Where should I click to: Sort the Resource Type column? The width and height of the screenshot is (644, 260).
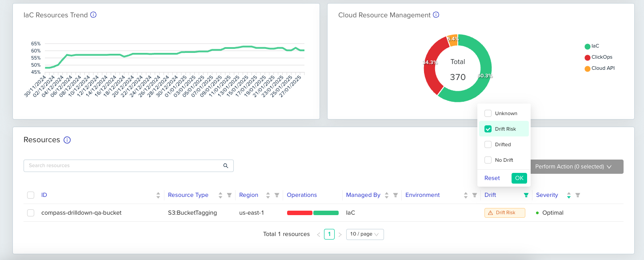(x=220, y=195)
